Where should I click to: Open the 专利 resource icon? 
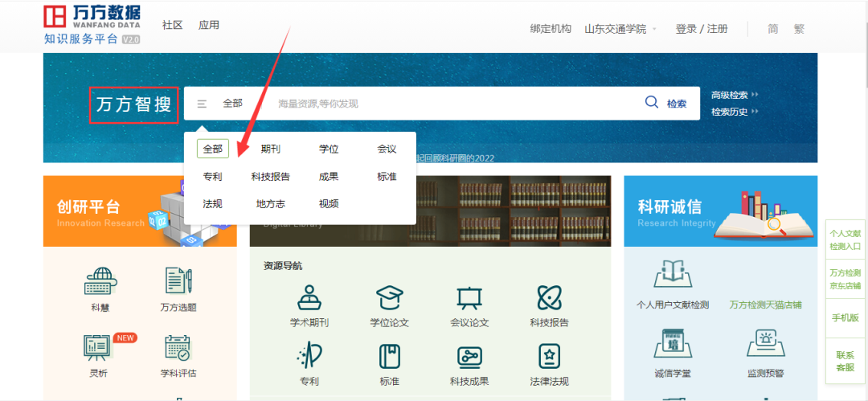(x=309, y=356)
